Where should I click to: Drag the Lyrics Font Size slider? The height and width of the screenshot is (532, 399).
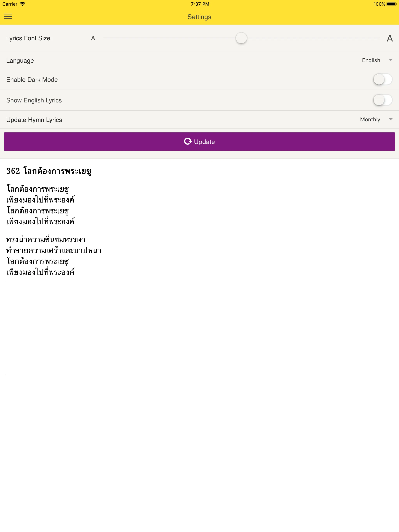click(241, 38)
